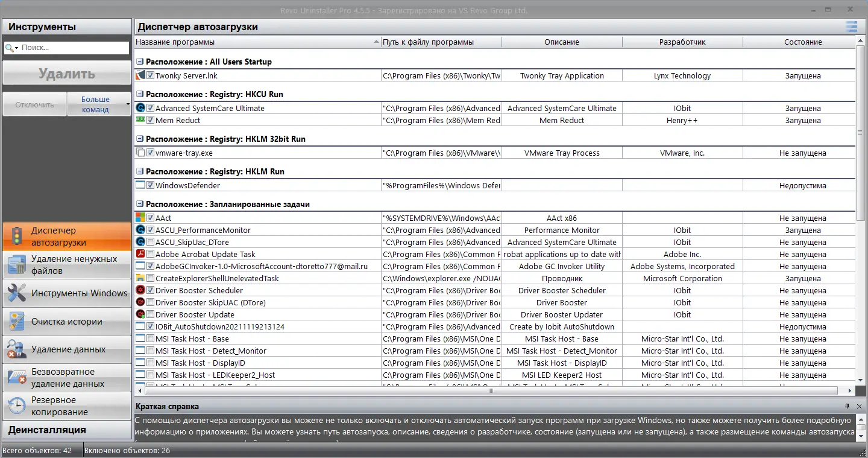Click the MSI Task Host - Base icon
Viewport: 868px width, 458px height.
point(140,339)
